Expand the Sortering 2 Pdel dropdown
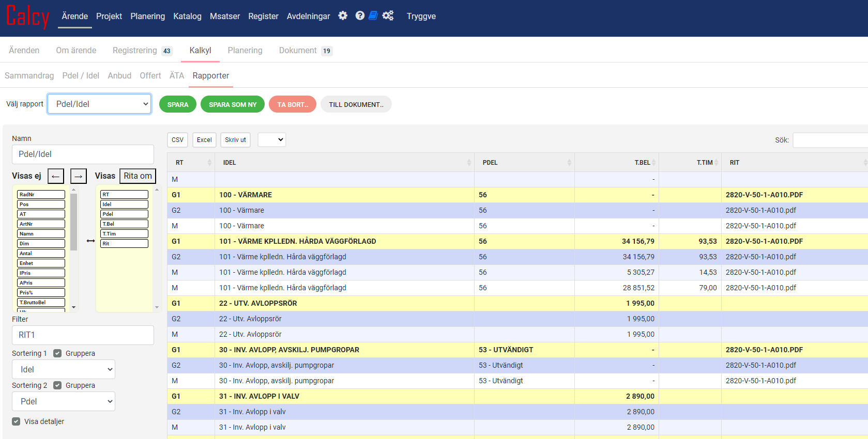The height and width of the screenshot is (439, 868). (64, 401)
